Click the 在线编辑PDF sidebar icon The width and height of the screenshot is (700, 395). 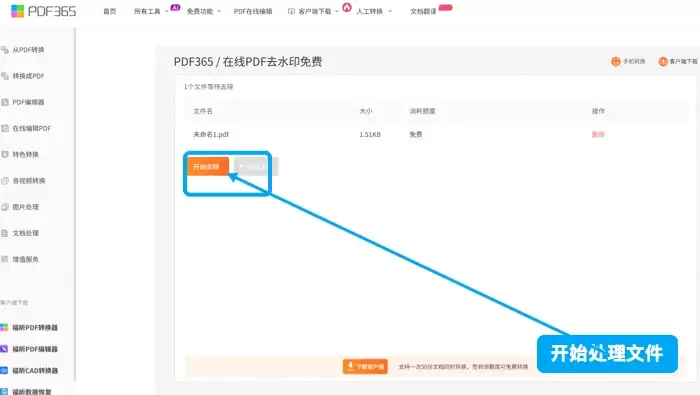point(5,129)
